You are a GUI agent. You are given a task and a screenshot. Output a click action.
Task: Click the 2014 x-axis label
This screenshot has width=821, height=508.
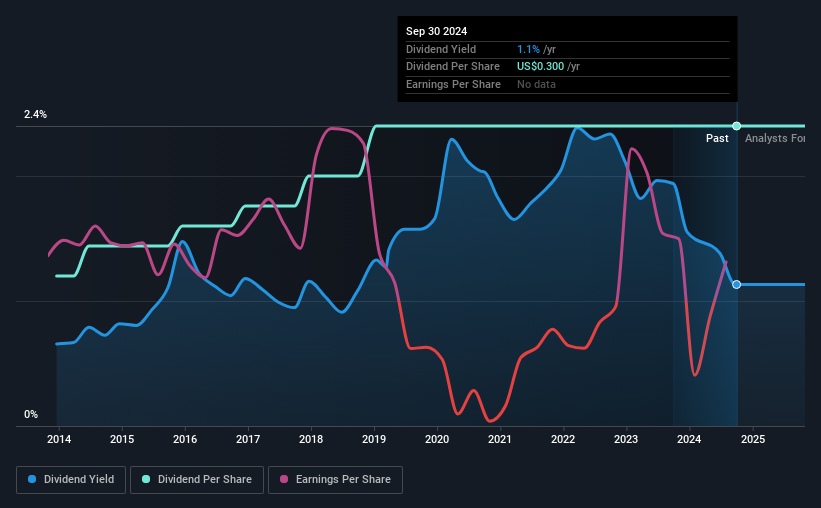click(59, 439)
